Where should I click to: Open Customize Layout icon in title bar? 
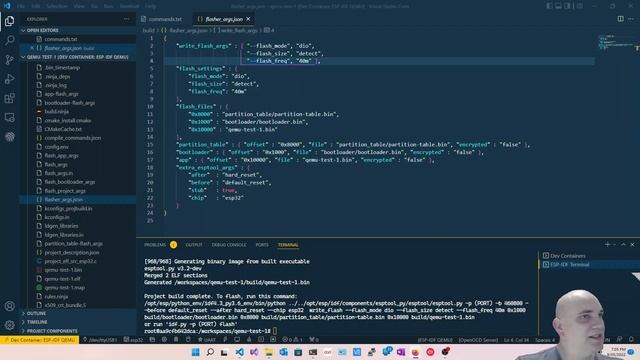[x=580, y=6]
